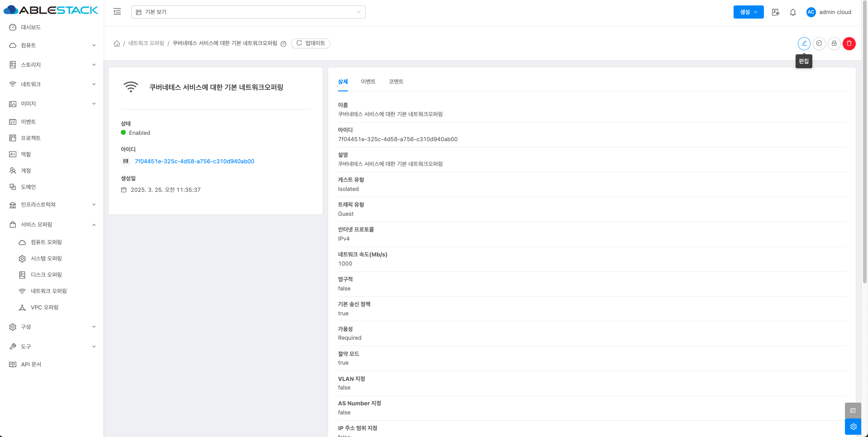Expand the 컴퓨트 sidebar menu
Screen dimensions: 868x437
coord(52,45)
